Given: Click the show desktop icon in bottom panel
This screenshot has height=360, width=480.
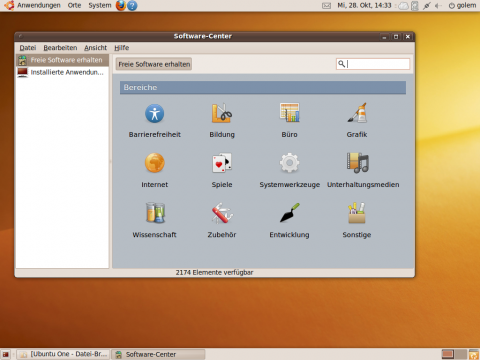Looking at the screenshot, I should (x=6, y=354).
